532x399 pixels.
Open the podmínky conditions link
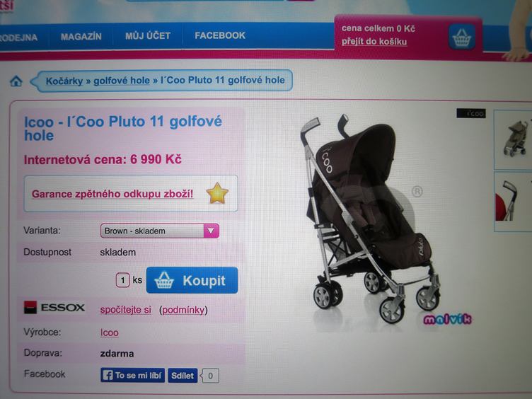click(x=183, y=310)
